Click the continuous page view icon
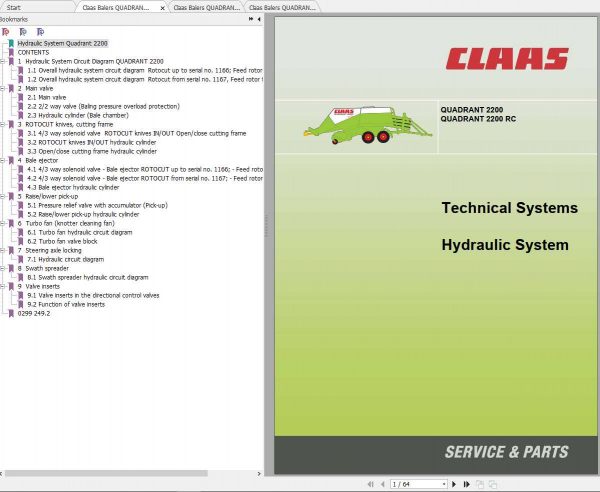 coord(493,484)
